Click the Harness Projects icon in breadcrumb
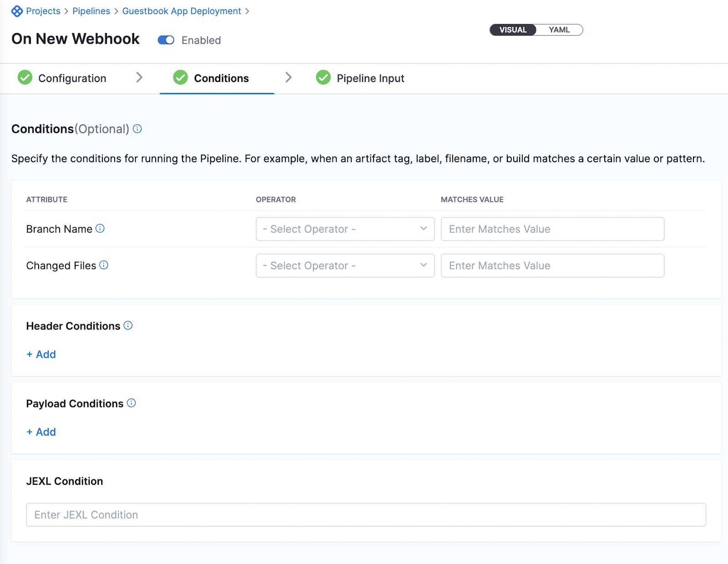728x564 pixels. pyautogui.click(x=17, y=10)
